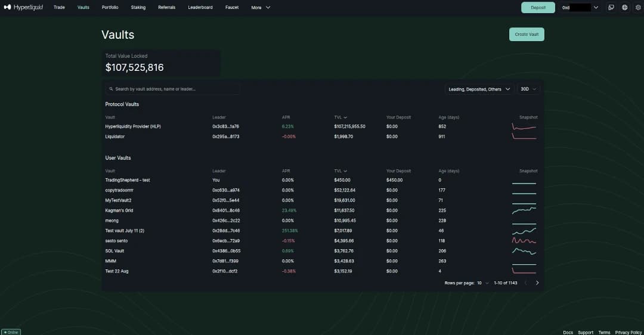
Task: Click SOL Vault snapshot chart
Action: [524, 251]
